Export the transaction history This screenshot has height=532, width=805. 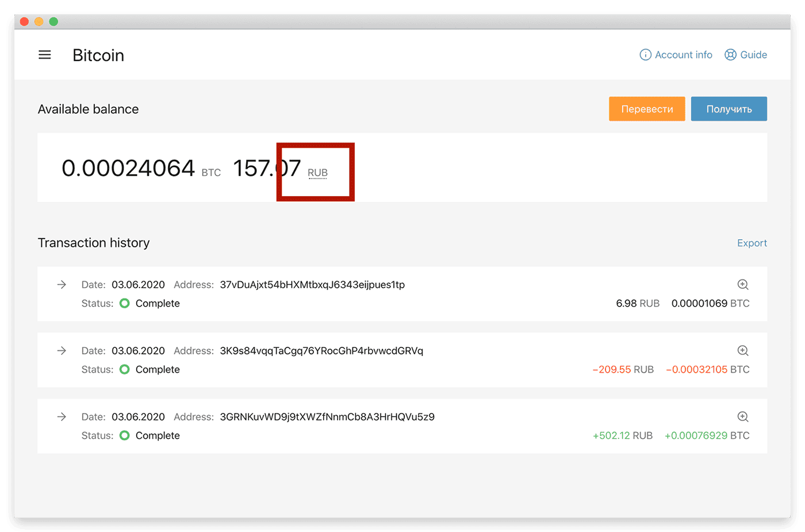[752, 243]
